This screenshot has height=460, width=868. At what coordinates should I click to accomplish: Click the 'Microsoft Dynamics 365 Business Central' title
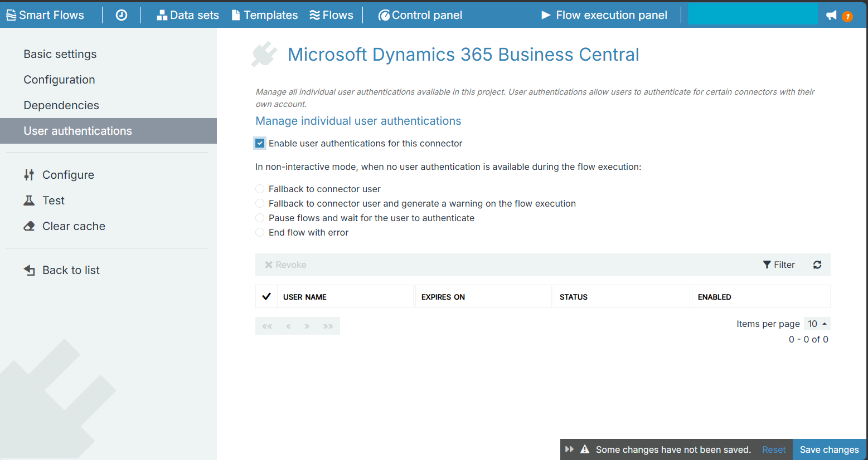[463, 55]
